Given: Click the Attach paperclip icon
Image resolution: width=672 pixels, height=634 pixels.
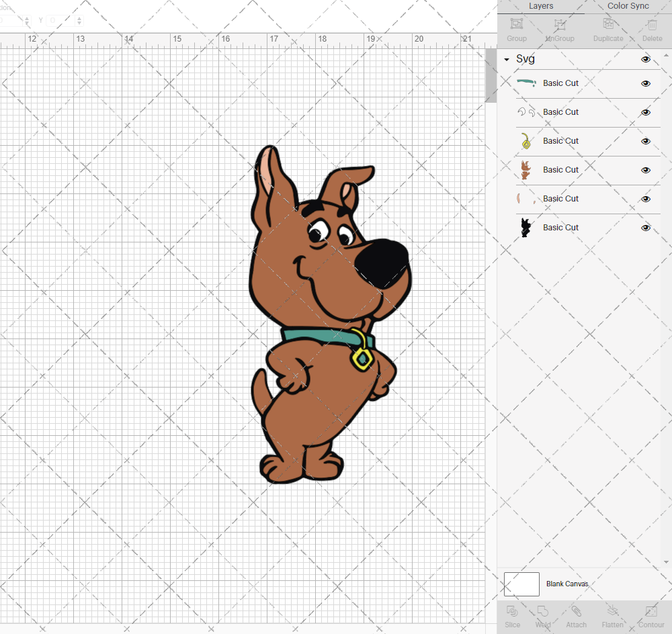Looking at the screenshot, I should click(x=576, y=615).
